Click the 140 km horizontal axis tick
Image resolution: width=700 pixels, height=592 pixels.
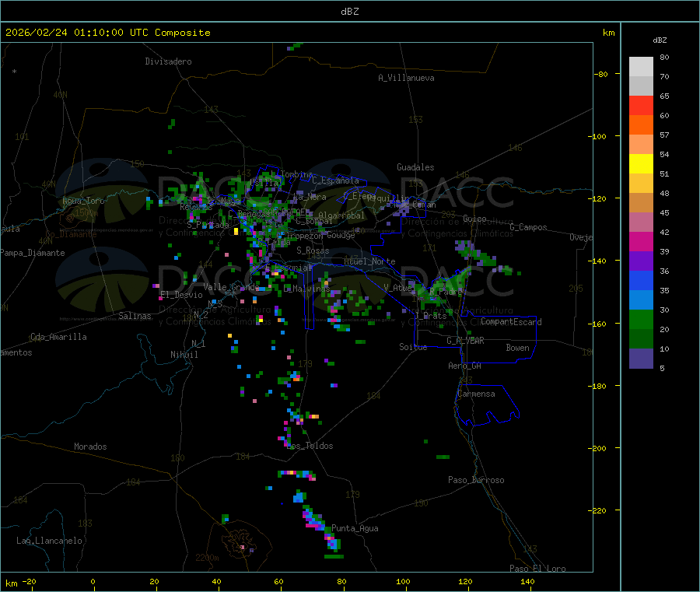[x=527, y=581]
